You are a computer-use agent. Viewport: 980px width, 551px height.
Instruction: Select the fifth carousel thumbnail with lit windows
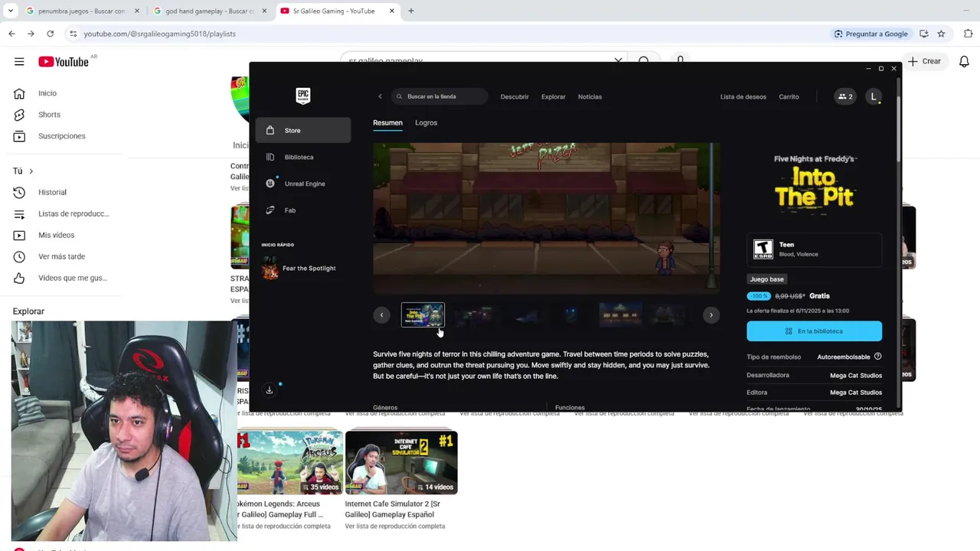620,315
